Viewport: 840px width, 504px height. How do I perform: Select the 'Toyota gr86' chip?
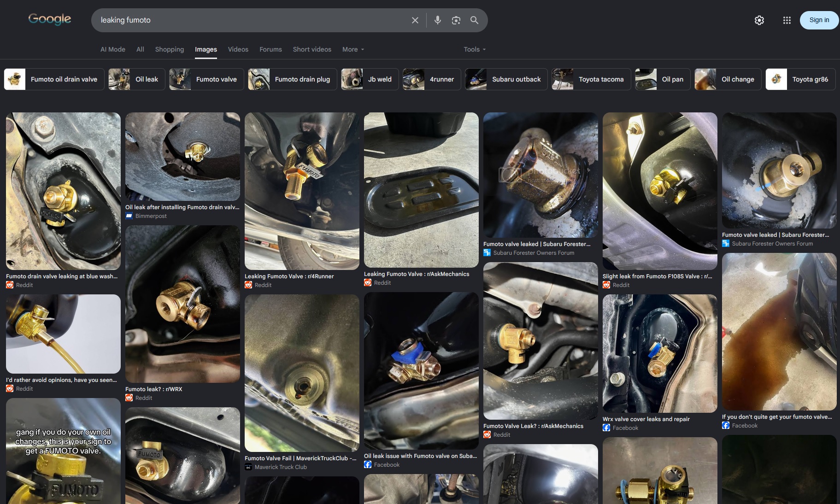click(x=800, y=79)
